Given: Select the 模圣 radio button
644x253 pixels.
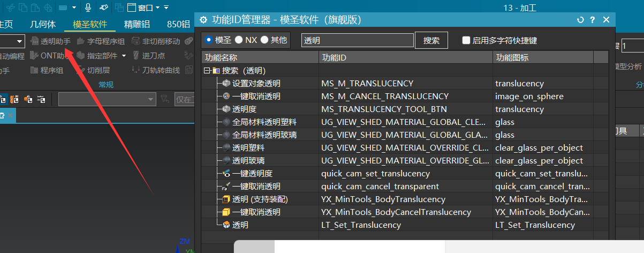Looking at the screenshot, I should [209, 40].
